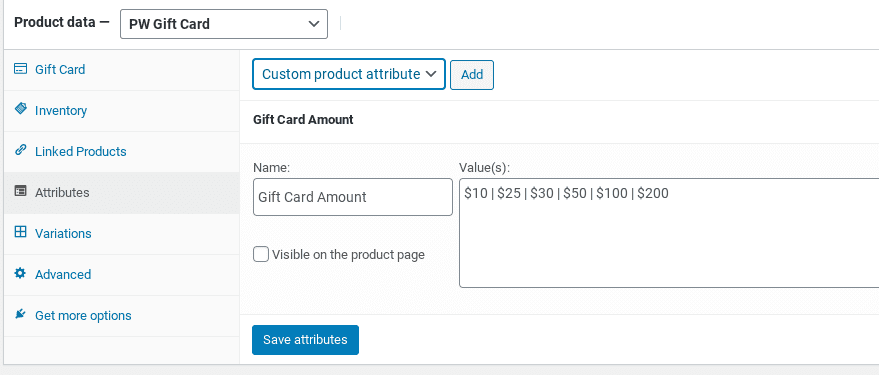
Task: Open the Linked Products tab
Action: click(x=122, y=152)
